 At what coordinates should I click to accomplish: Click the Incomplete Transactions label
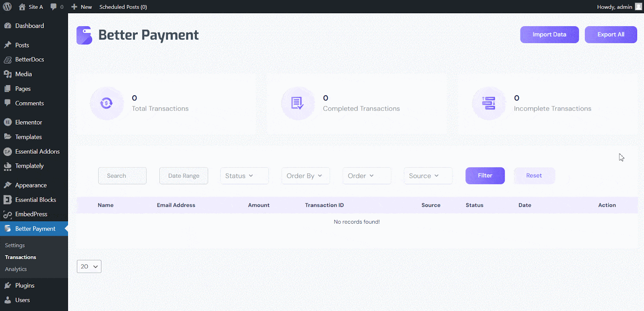click(553, 109)
